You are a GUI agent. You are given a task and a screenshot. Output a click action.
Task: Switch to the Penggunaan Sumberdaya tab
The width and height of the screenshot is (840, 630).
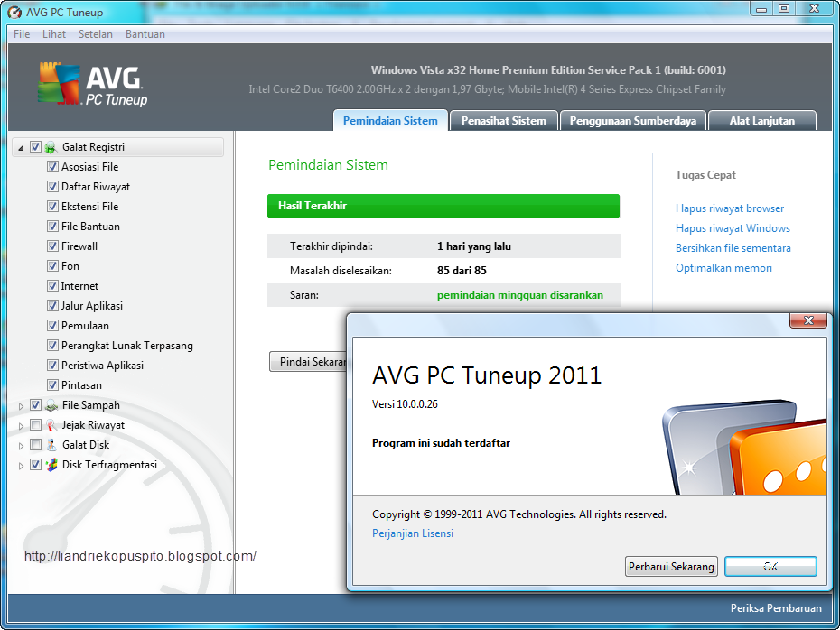[x=632, y=120]
